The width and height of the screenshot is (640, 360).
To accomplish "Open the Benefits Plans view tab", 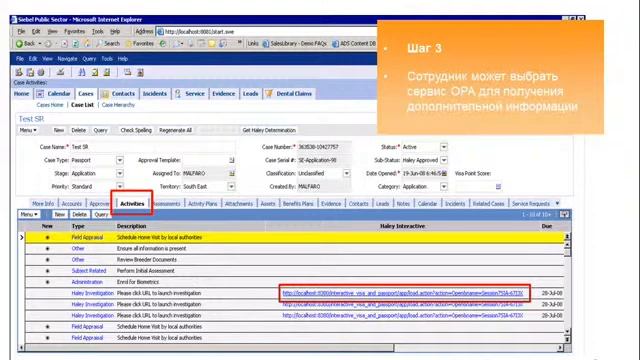I will pyautogui.click(x=298, y=204).
